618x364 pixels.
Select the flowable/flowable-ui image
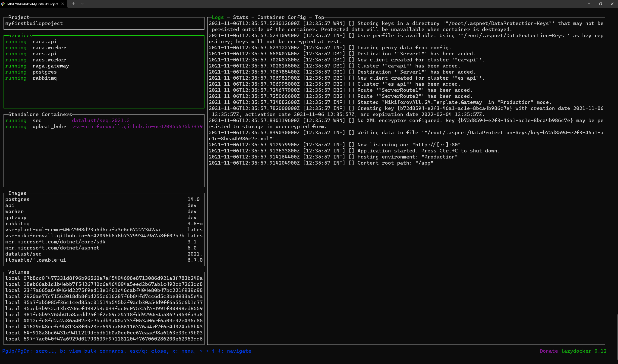pos(104,260)
